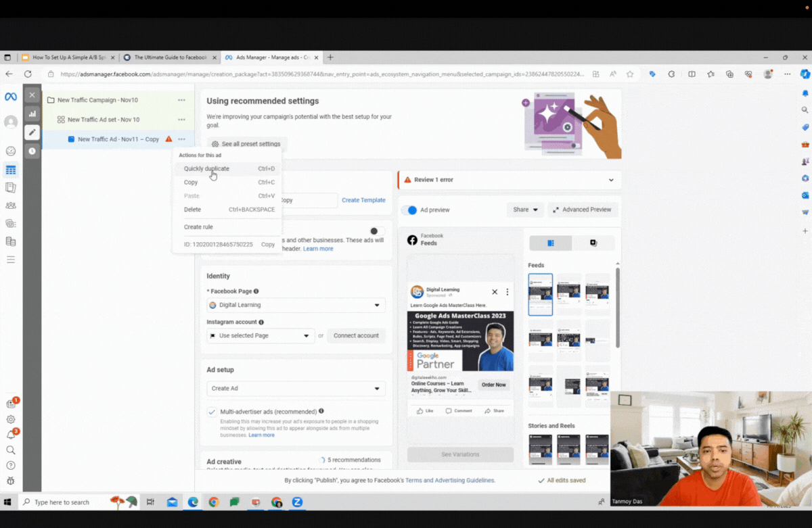Open the Create Ad setup dropdown
The width and height of the screenshot is (812, 528).
tap(296, 389)
